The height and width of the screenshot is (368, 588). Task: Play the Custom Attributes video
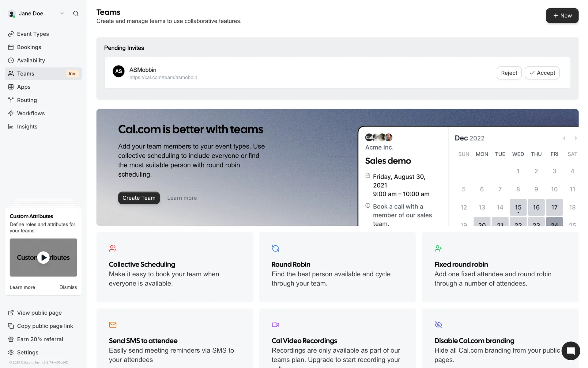tap(43, 258)
